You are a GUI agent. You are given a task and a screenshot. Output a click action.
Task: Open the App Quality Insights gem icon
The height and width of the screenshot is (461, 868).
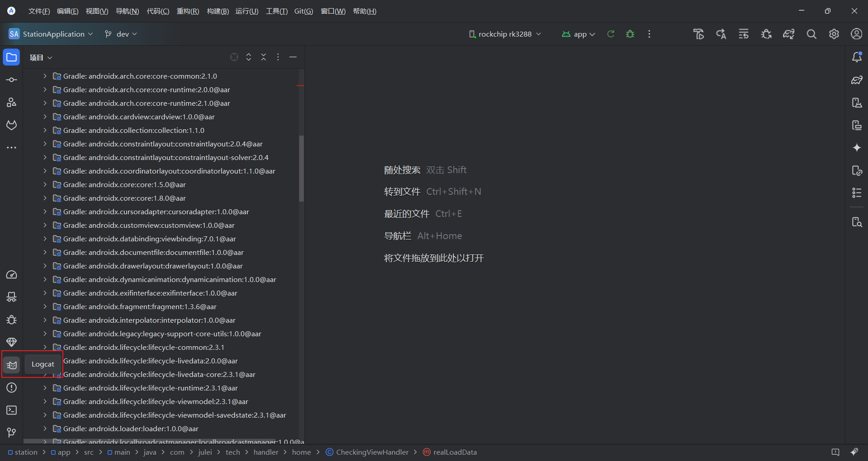point(12,342)
